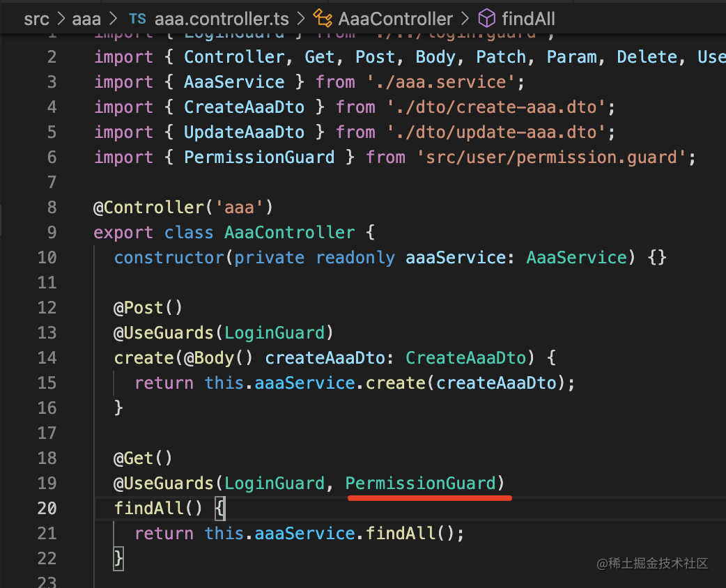Click 'Patch' in the line 2 import
The height and width of the screenshot is (588, 726).
tap(502, 57)
